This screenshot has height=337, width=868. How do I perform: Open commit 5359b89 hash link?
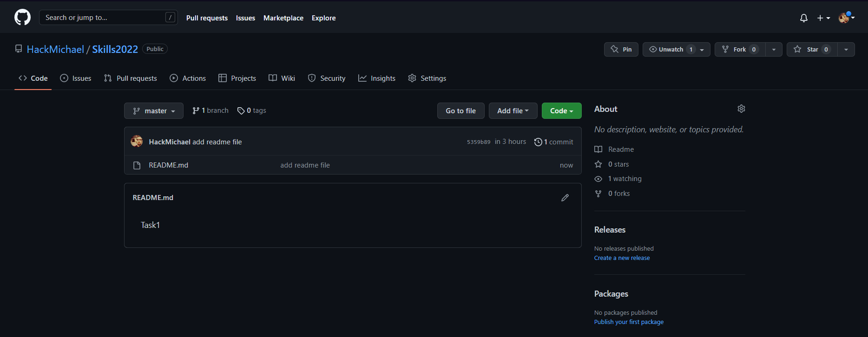479,142
